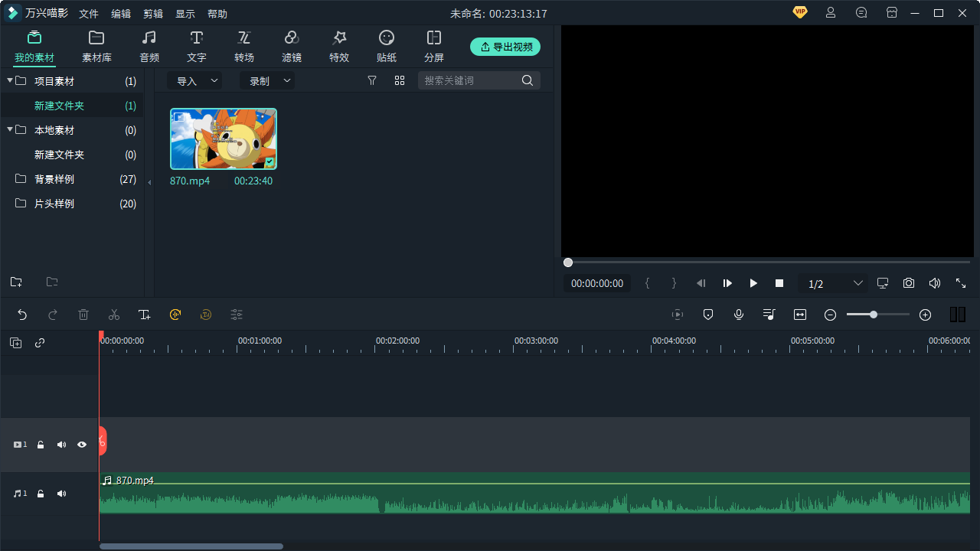Click the 导出视频 export button
This screenshot has width=980, height=551.
tap(505, 47)
